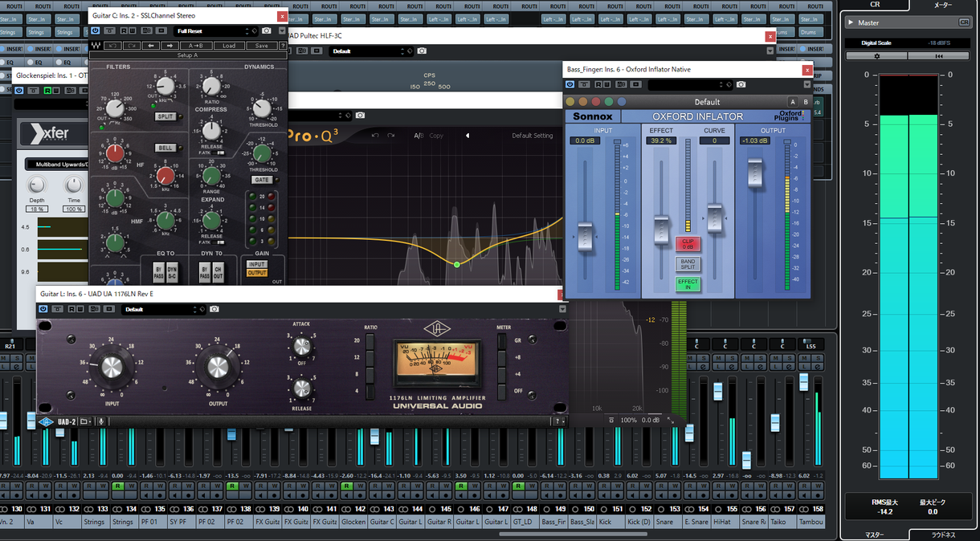This screenshot has height=541, width=980.
Task: Undo in the Pro-Q 3 header
Action: pyautogui.click(x=374, y=135)
